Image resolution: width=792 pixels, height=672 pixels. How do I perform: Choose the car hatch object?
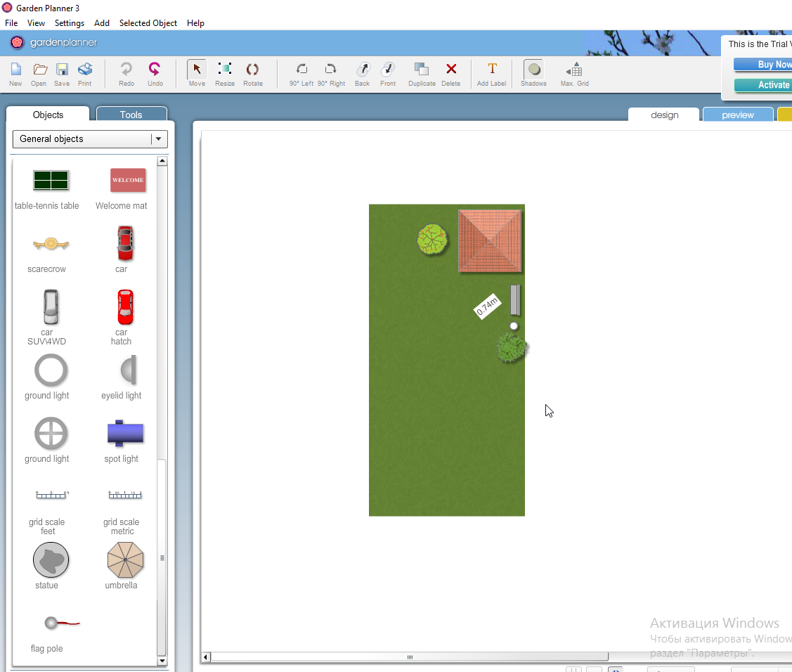[x=125, y=306]
